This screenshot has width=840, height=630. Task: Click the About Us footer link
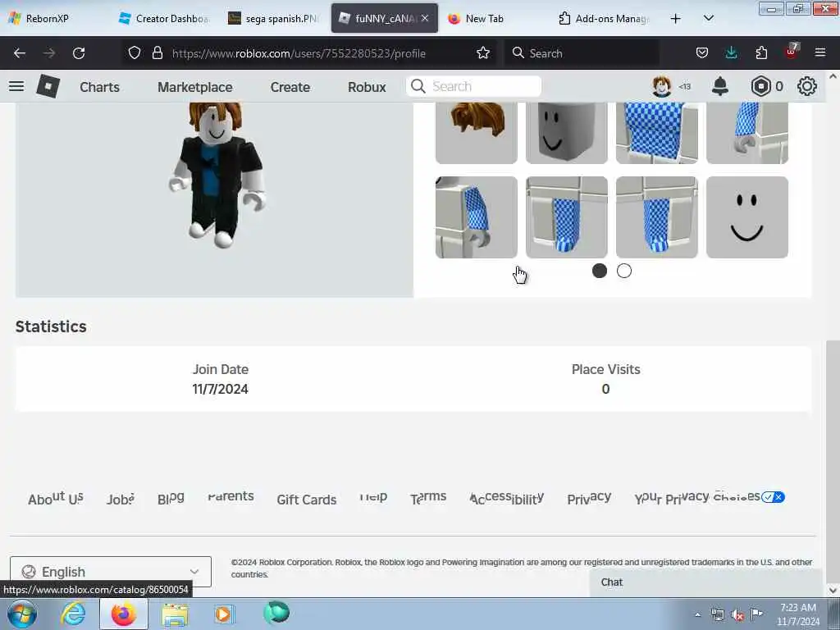click(56, 498)
